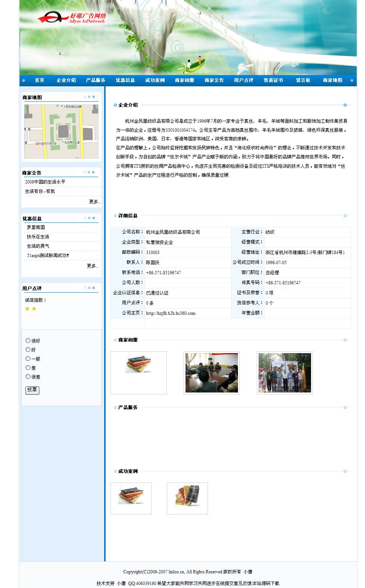Click 更多 under 优惠信息
Screen dimensions: 365x588
(x=92, y=266)
